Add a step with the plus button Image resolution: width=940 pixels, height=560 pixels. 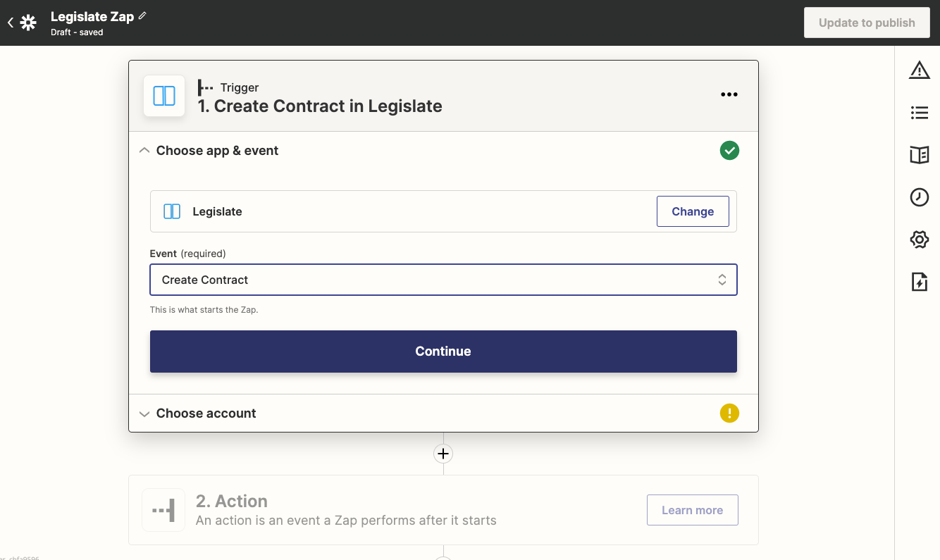click(x=443, y=454)
